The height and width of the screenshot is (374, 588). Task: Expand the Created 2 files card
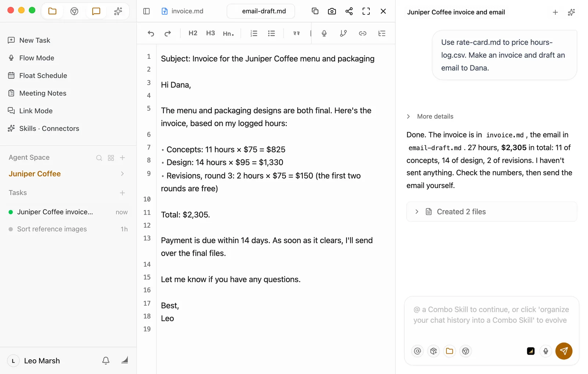coord(492,212)
